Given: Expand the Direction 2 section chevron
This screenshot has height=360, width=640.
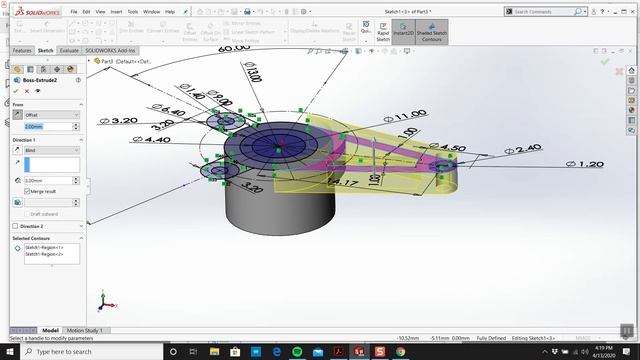Looking at the screenshot, I should pyautogui.click(x=81, y=226).
